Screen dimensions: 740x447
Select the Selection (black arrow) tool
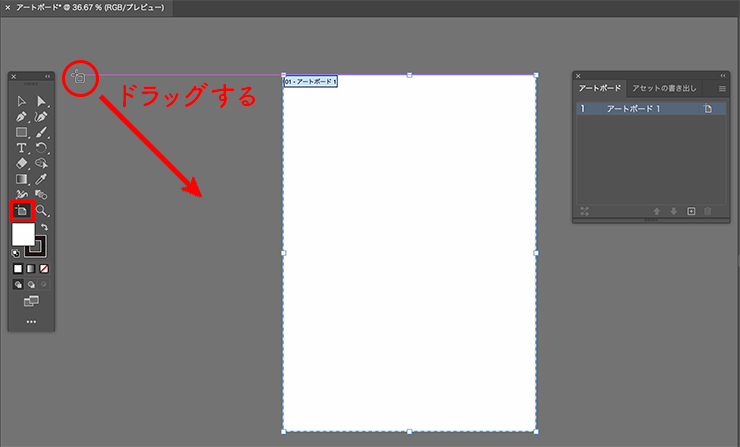[x=22, y=101]
